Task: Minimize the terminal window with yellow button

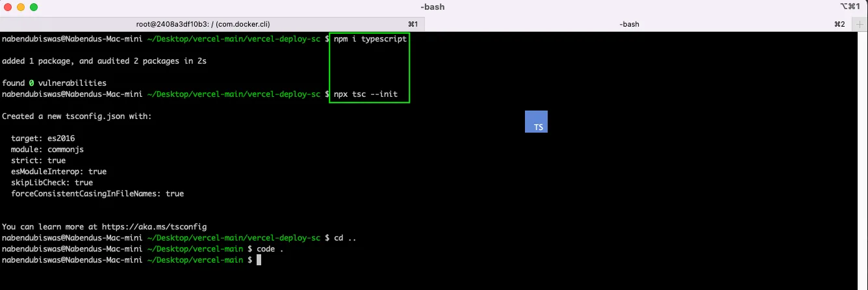Action: pyautogui.click(x=21, y=7)
